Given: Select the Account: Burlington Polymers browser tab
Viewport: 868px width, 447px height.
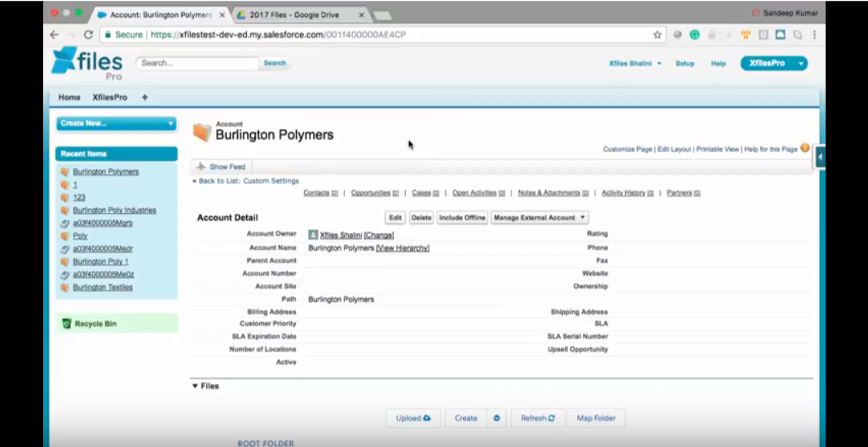Looking at the screenshot, I should [x=161, y=15].
